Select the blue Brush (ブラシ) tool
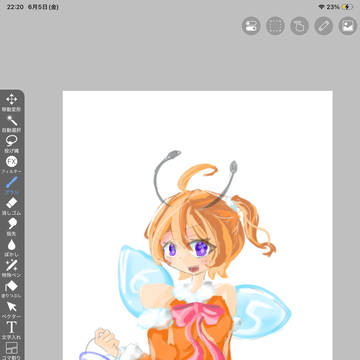This screenshot has height=360, width=360. pos(12,185)
